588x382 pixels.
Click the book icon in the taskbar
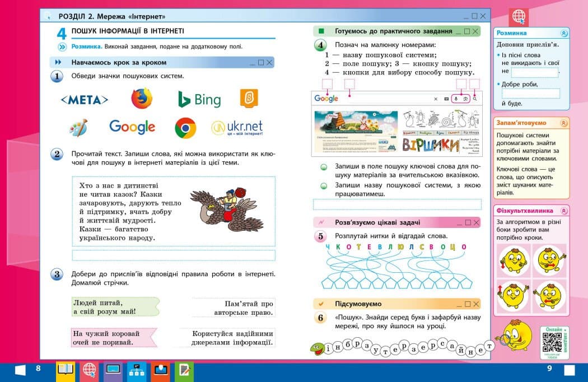tap(66, 371)
